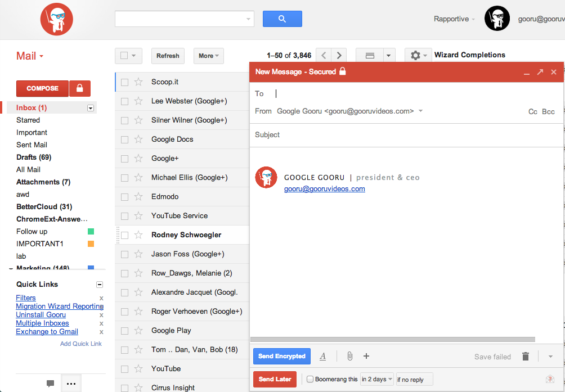565x392 pixels.
Task: Expand the Inbox label options arrow
Action: pos(91,108)
